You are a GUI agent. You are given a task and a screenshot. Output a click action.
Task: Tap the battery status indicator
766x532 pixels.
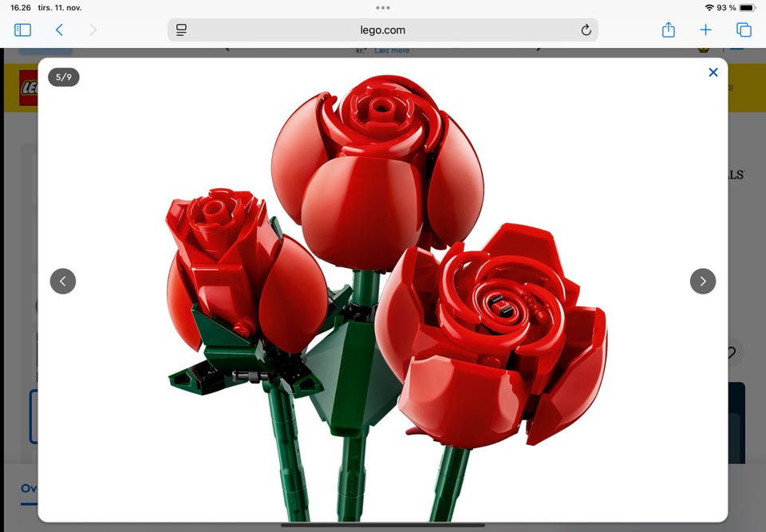coord(748,8)
